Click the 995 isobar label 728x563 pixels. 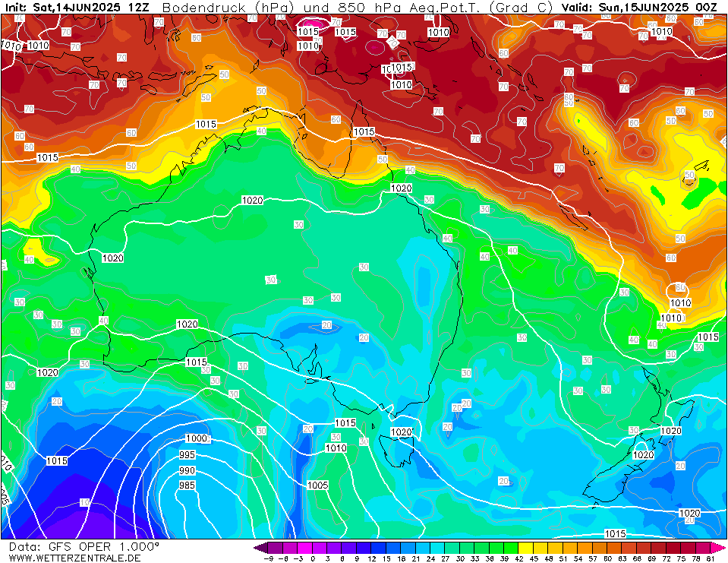click(x=187, y=455)
